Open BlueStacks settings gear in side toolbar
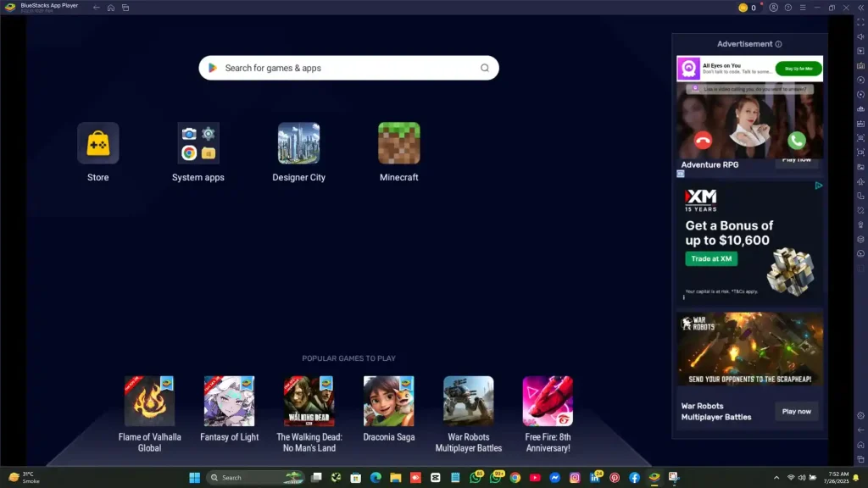 pyautogui.click(x=861, y=415)
